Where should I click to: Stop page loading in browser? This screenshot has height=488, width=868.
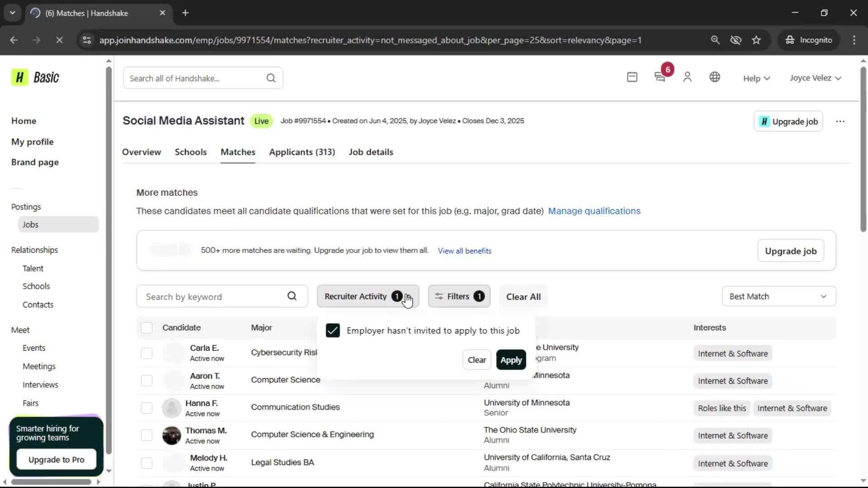click(59, 40)
